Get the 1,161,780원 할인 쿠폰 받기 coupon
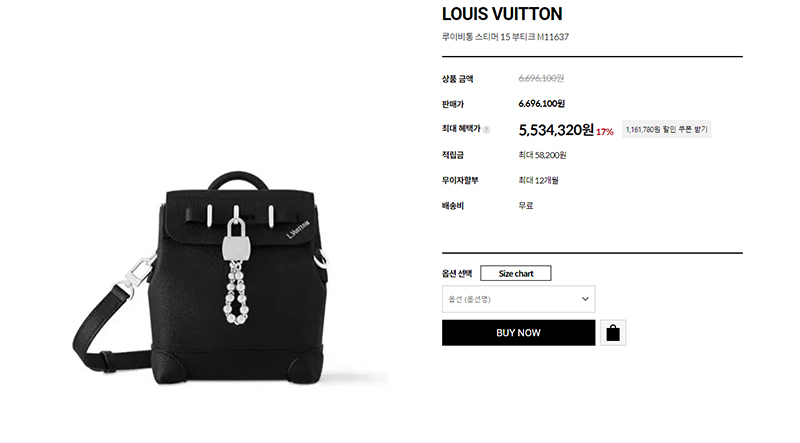The height and width of the screenshot is (443, 800). point(666,130)
